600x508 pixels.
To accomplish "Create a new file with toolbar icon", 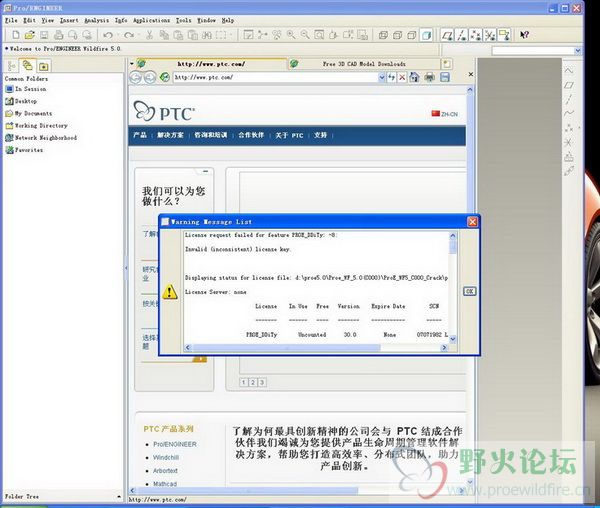I will click(16, 35).
